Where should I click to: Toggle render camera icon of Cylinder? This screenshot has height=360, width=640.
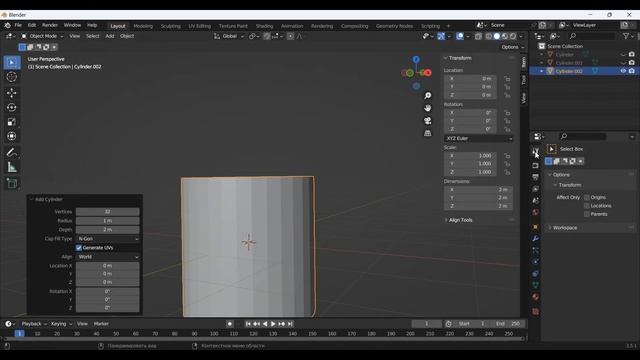(x=632, y=54)
